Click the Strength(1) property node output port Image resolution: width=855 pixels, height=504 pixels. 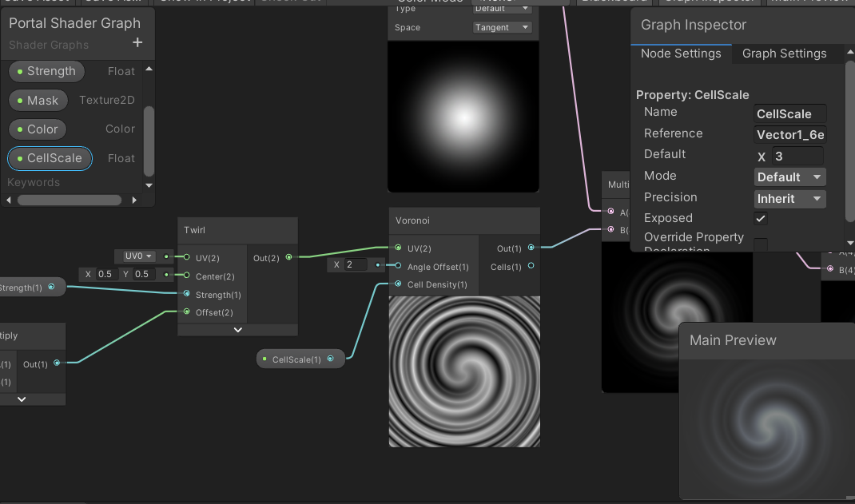[x=51, y=287]
